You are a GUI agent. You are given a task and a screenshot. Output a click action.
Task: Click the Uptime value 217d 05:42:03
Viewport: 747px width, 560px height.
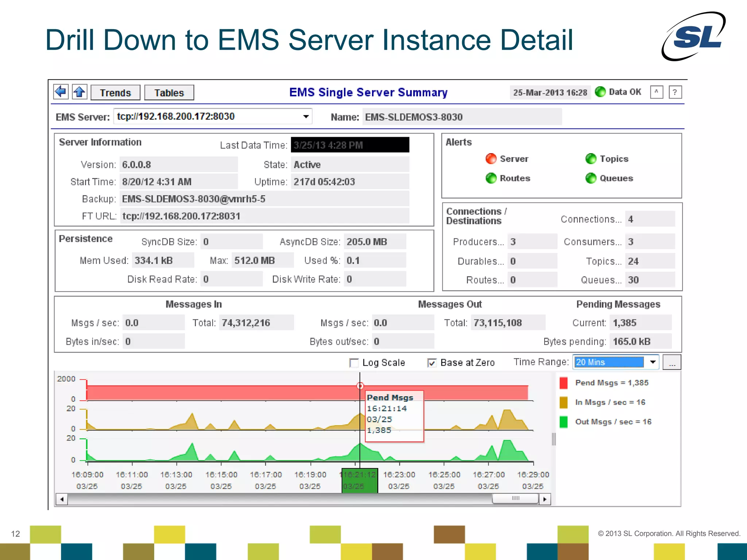(350, 182)
